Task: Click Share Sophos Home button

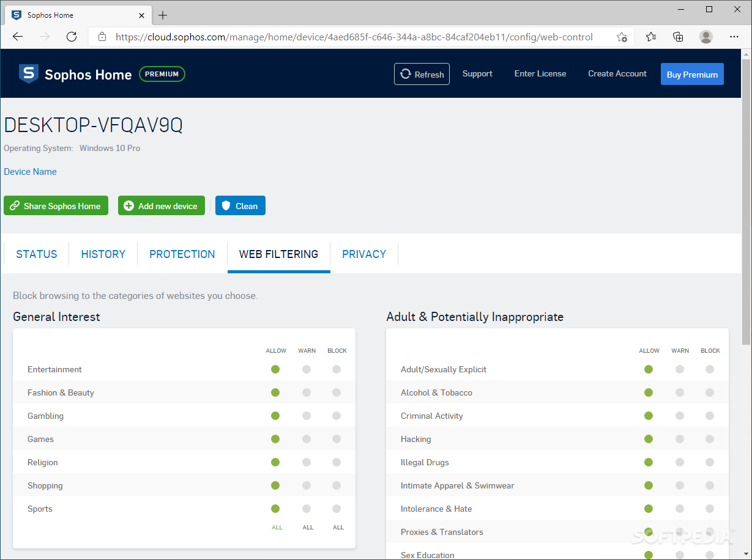Action: [56, 205]
